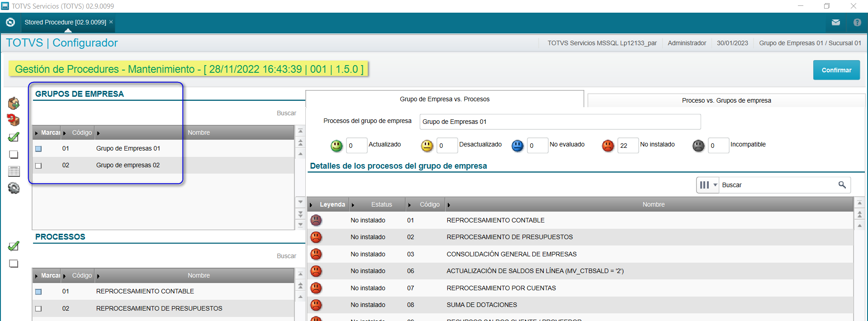Click the magnifier search icon in details search
868x321 pixels.
tap(842, 185)
